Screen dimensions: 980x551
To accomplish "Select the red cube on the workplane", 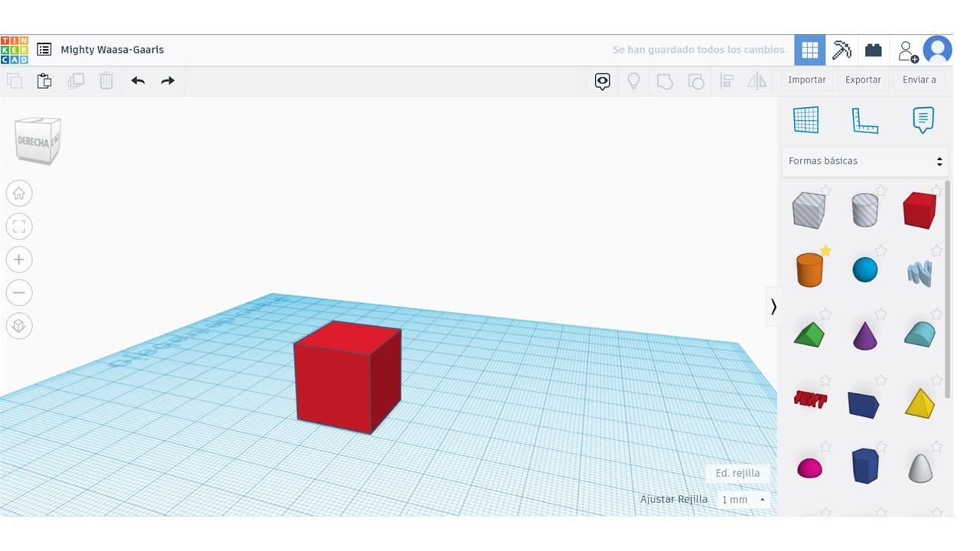I will 348,377.
